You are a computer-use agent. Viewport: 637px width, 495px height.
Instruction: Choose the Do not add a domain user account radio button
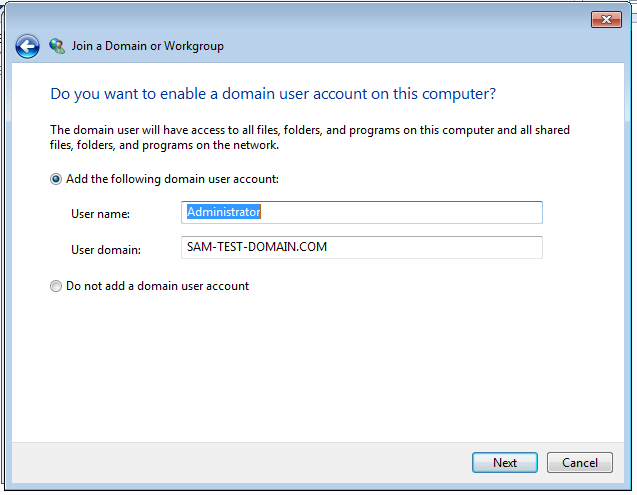[56, 286]
